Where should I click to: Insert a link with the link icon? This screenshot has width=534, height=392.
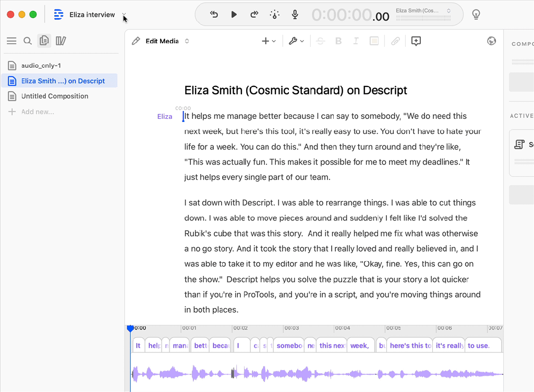point(395,41)
